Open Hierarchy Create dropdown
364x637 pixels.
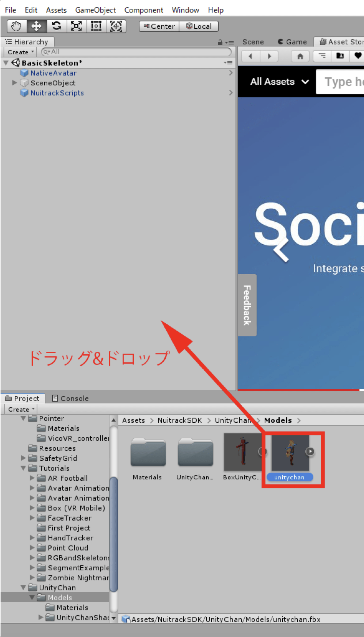(21, 52)
